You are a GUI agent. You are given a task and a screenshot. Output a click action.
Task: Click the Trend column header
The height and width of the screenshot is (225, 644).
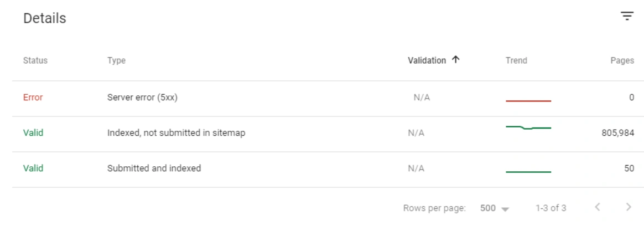(x=516, y=61)
